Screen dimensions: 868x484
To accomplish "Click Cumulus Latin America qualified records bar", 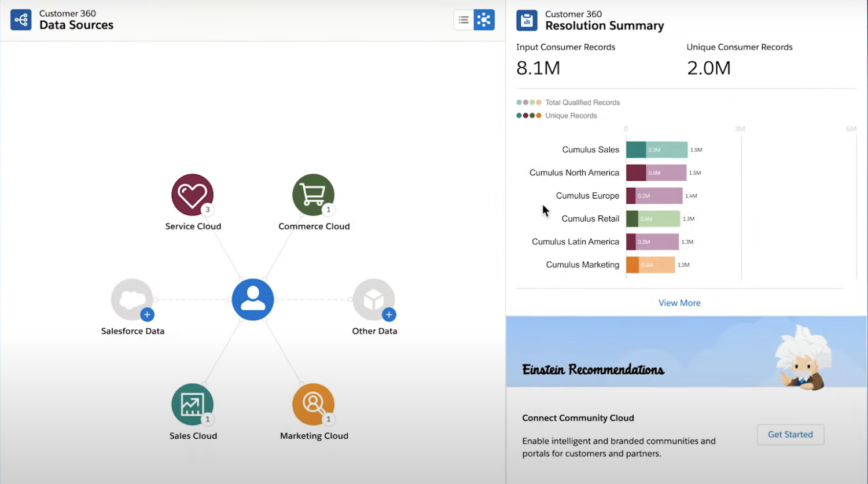I will pyautogui.click(x=657, y=242).
